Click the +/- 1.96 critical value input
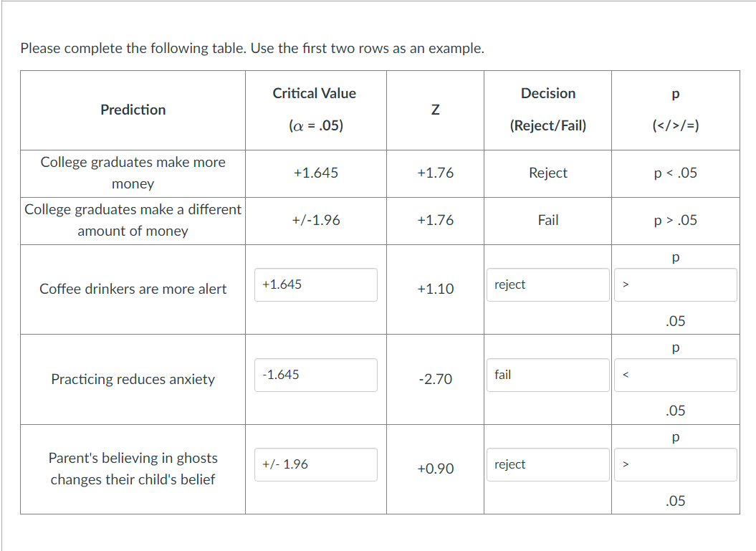This screenshot has width=756, height=551. (x=316, y=464)
